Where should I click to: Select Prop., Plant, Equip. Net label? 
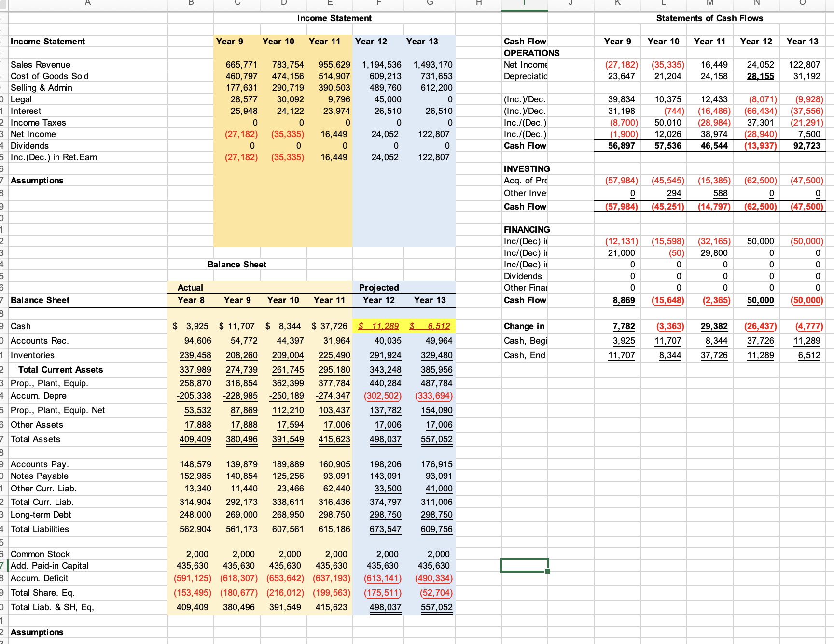pyautogui.click(x=58, y=410)
